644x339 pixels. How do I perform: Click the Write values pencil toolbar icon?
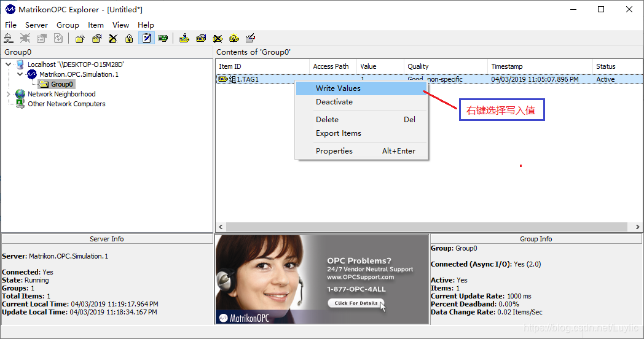pos(251,38)
